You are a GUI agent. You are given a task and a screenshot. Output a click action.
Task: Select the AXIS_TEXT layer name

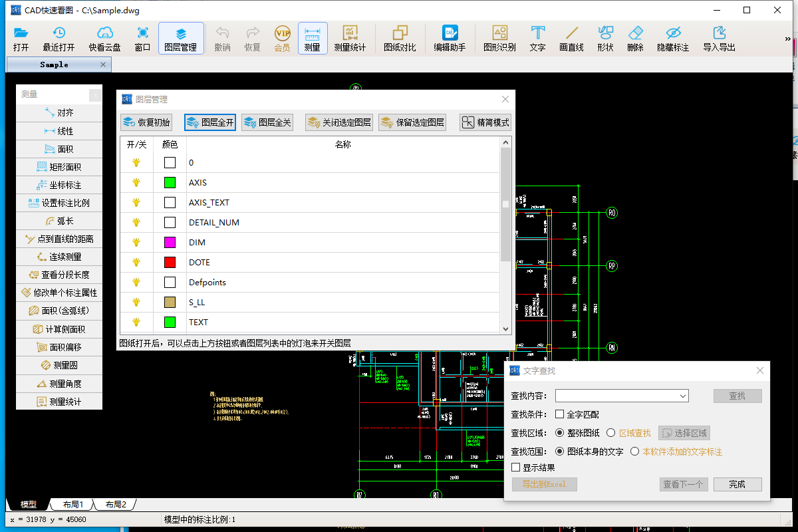pos(209,202)
